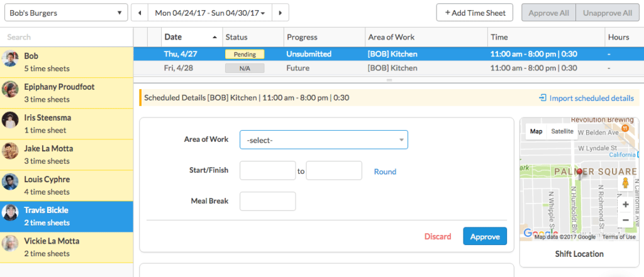Image resolution: width=644 pixels, height=277 pixels.
Task: Click Iris Steensma's avatar
Action: (10, 120)
